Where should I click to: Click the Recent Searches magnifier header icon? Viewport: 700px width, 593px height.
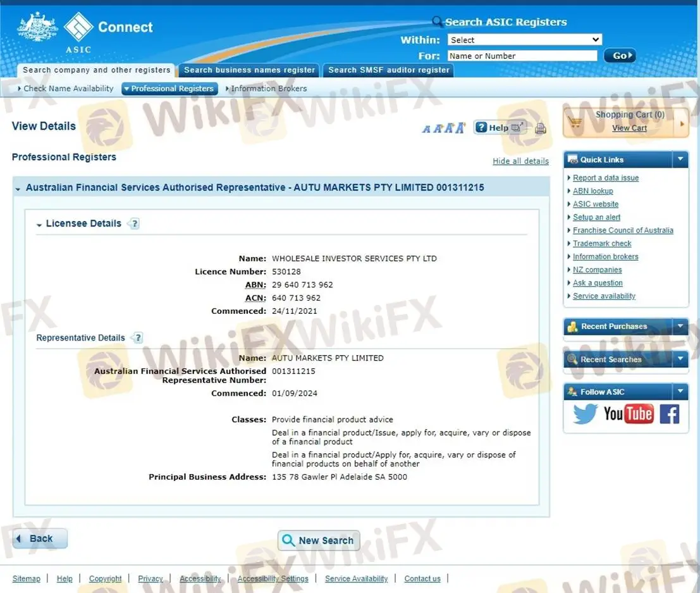point(572,359)
